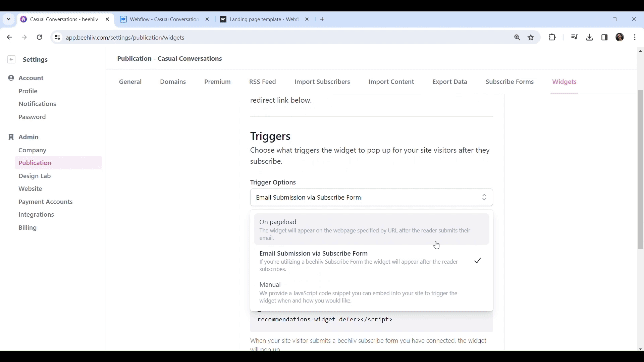This screenshot has width=644, height=362.
Task: Open Chrome three-dot menu
Action: (635, 37)
